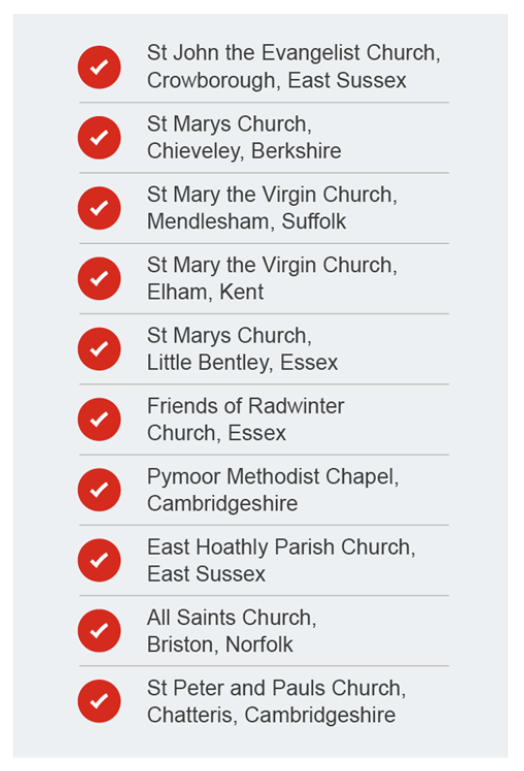Open the East Hoathly Parish Church entry text

(281, 560)
